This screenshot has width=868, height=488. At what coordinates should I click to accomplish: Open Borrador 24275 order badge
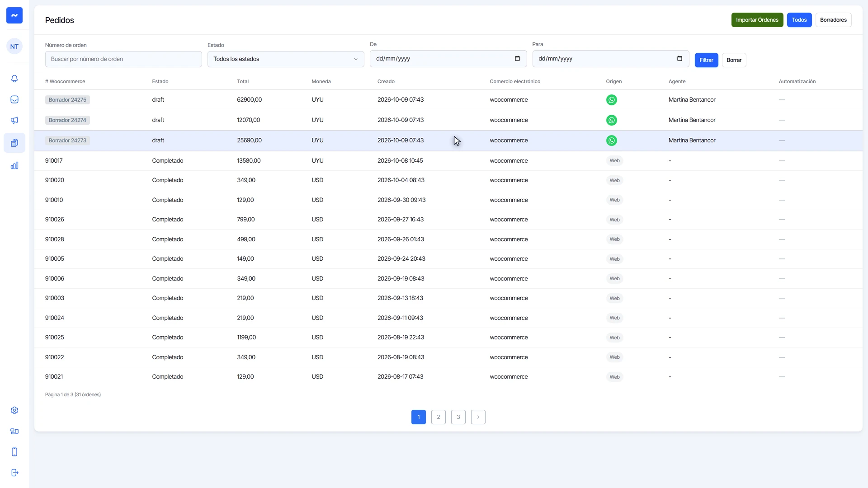(x=67, y=100)
